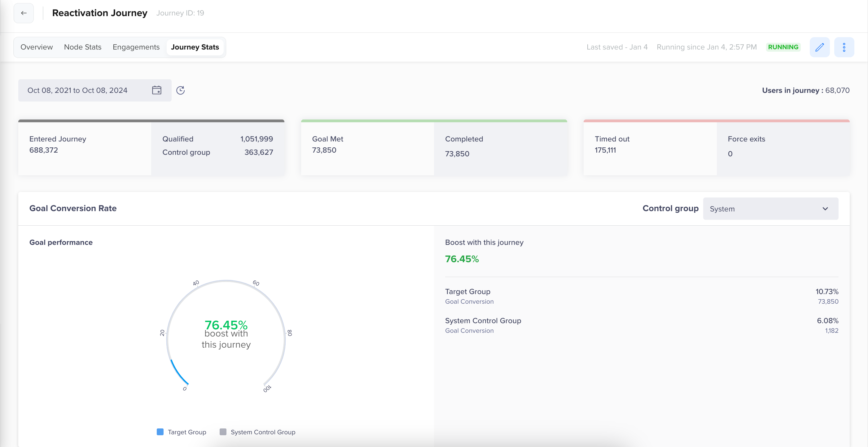Screen dimensions: 868x447
Task: Click the pencil edit journey icon
Action: click(819, 47)
